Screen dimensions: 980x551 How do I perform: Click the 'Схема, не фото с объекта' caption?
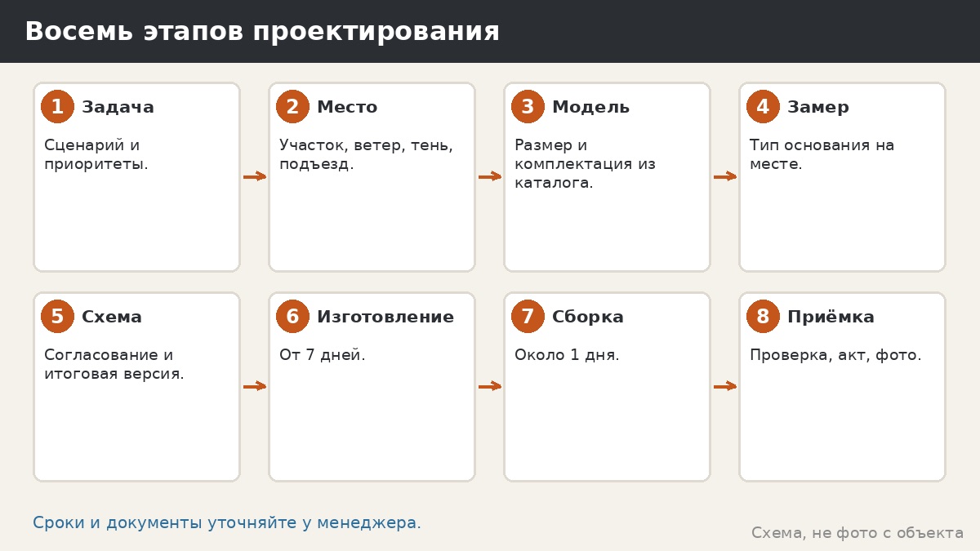point(857,533)
